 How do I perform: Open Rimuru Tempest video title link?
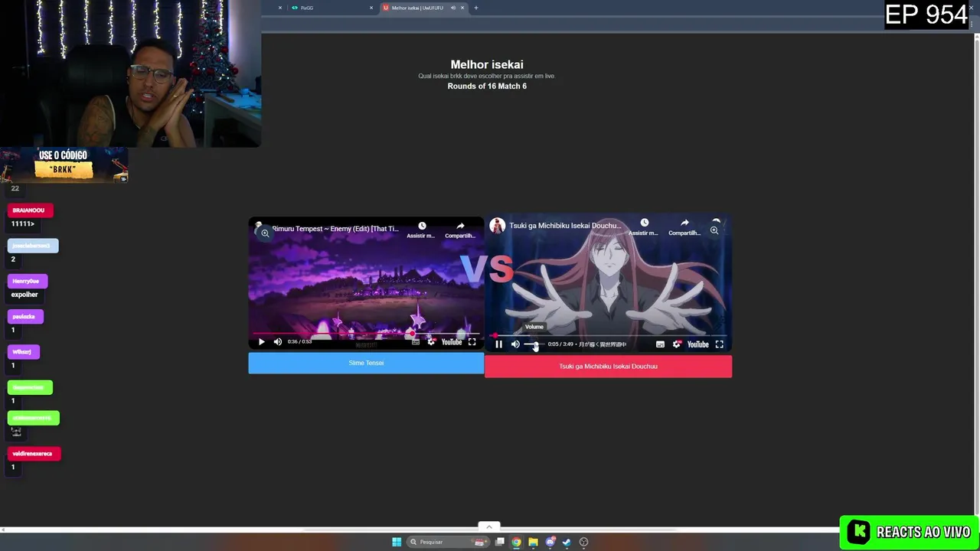coord(335,229)
